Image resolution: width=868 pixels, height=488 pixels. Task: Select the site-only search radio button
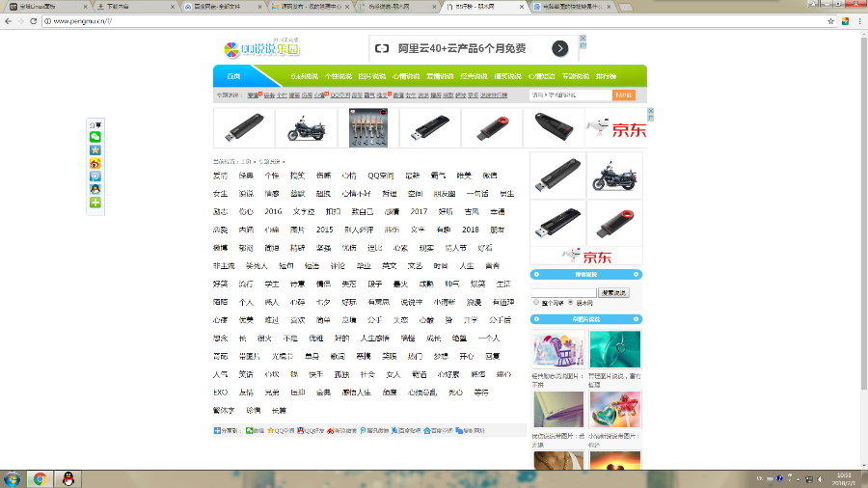[571, 303]
